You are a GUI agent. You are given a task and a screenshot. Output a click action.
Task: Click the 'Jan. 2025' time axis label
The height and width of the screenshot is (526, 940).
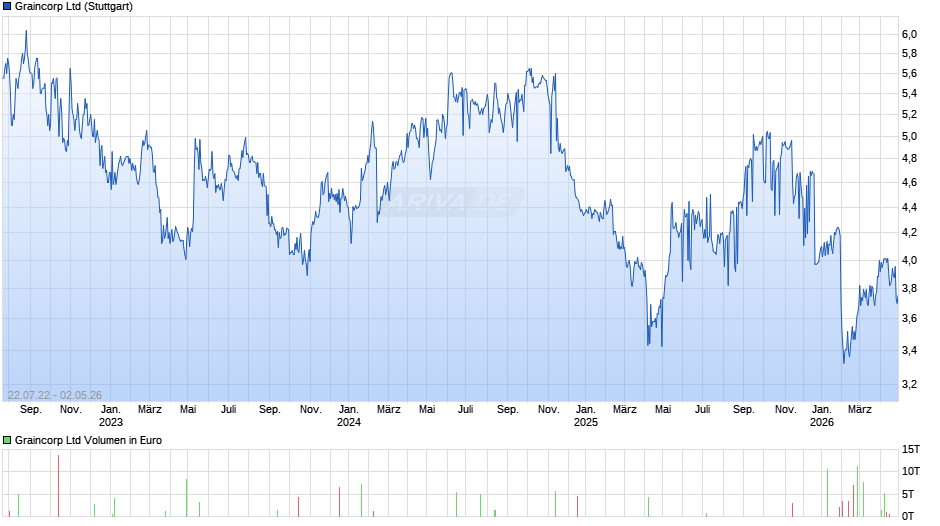click(x=586, y=416)
